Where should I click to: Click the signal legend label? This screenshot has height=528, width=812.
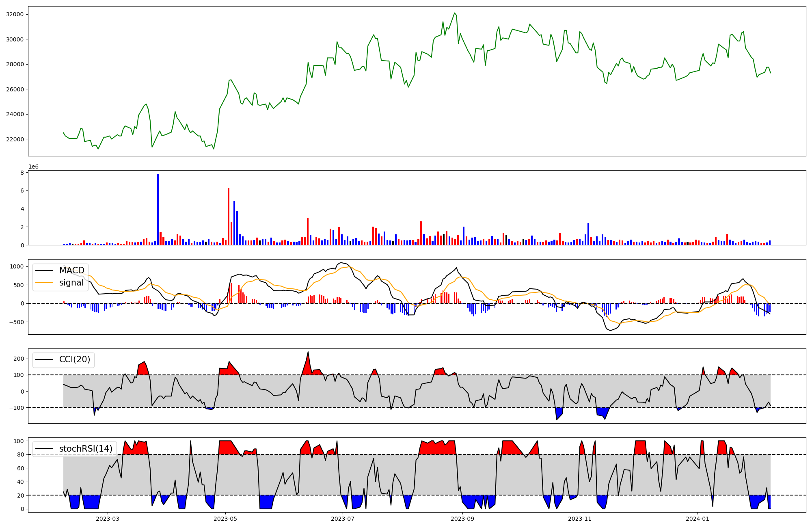point(71,283)
